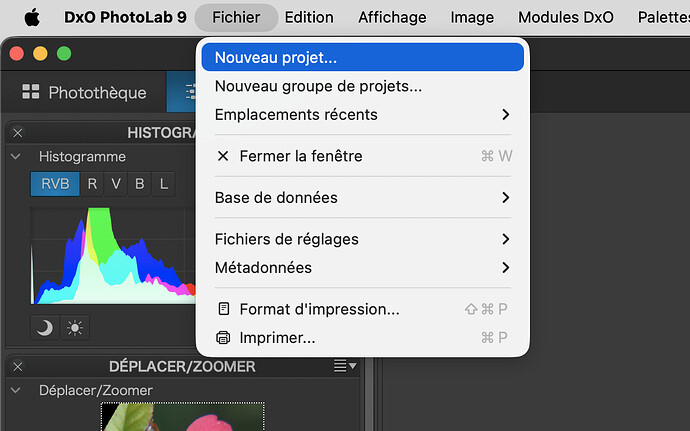Close the Déplacer/Zoomer palette with X
This screenshot has height=431, width=690.
[x=18, y=366]
